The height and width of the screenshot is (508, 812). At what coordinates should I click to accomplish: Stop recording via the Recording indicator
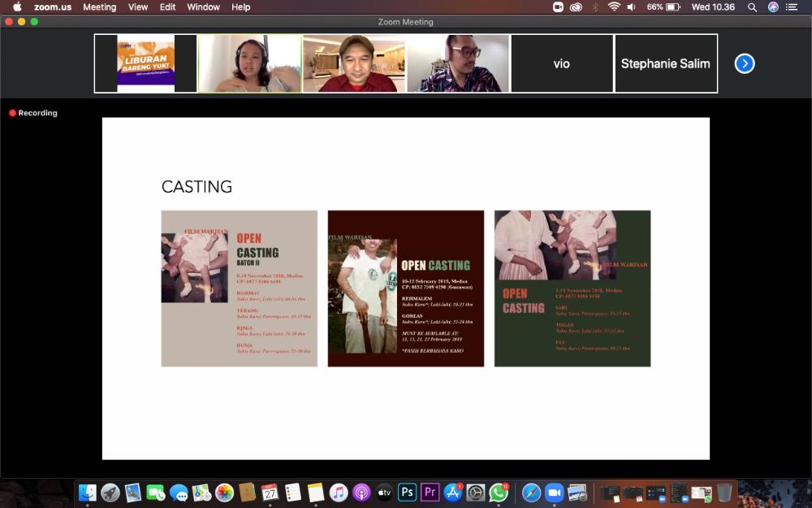tap(32, 113)
